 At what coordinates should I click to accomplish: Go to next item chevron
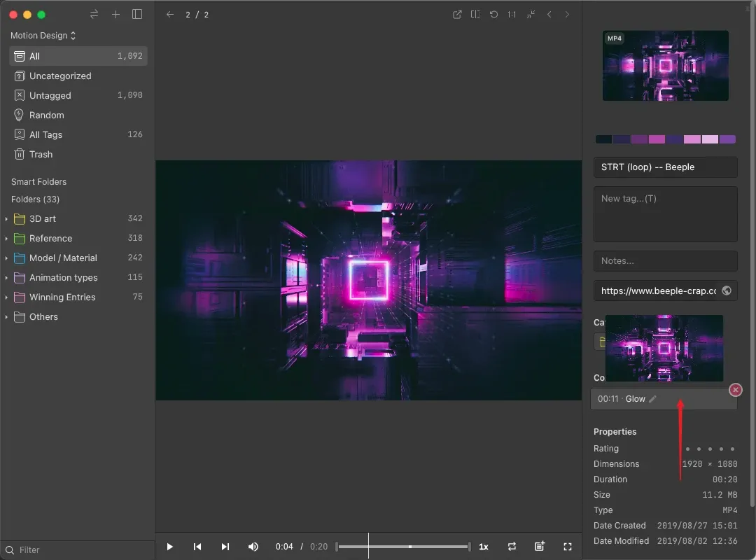tap(567, 15)
